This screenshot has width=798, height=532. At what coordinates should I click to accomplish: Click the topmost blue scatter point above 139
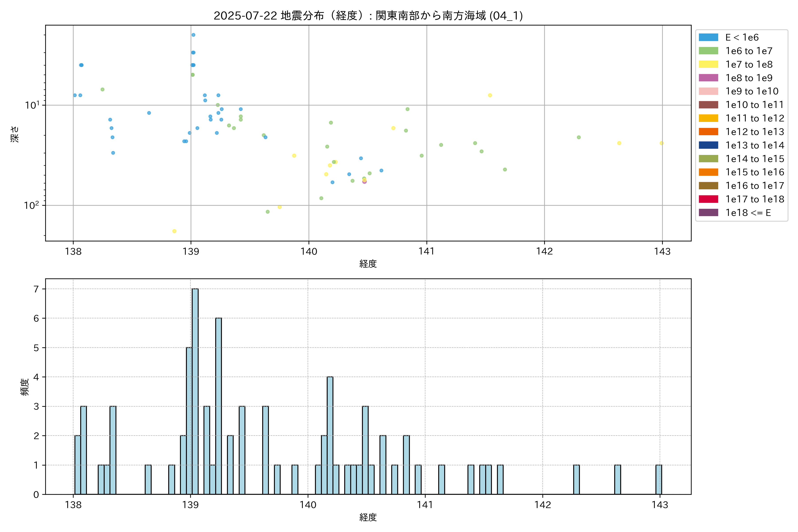pyautogui.click(x=193, y=35)
